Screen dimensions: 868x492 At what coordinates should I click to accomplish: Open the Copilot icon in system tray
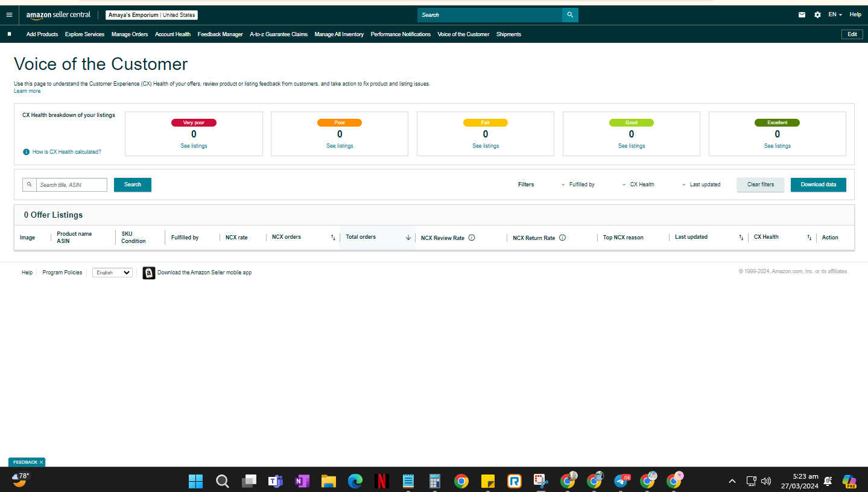coord(849,481)
